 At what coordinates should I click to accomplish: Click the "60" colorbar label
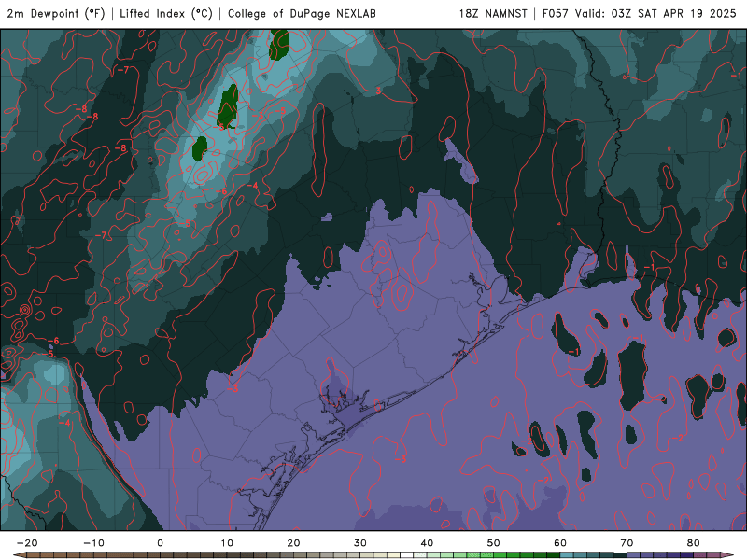[x=560, y=543]
